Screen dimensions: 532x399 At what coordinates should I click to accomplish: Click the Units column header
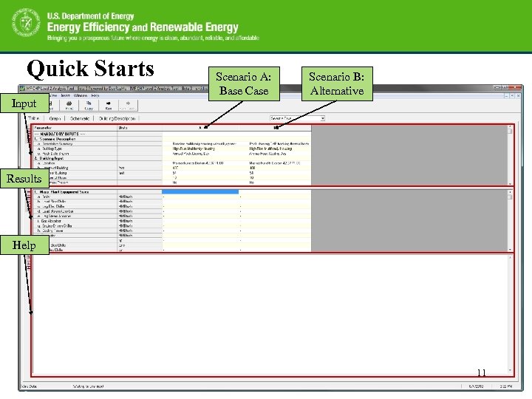pyautogui.click(x=140, y=128)
